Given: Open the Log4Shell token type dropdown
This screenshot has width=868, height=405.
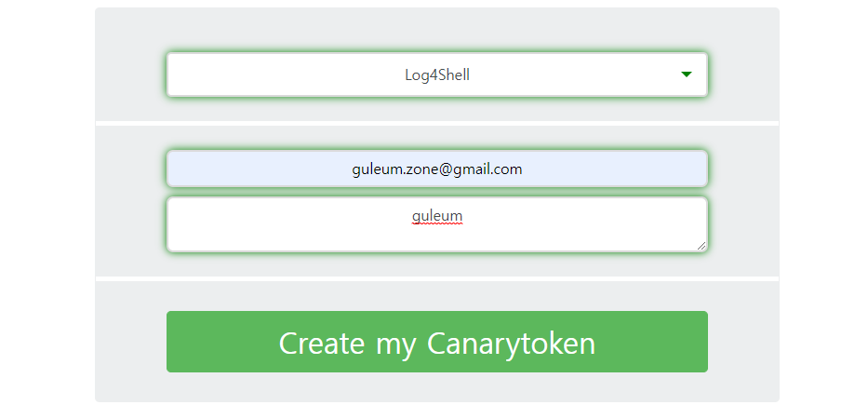Looking at the screenshot, I should click(x=436, y=74).
